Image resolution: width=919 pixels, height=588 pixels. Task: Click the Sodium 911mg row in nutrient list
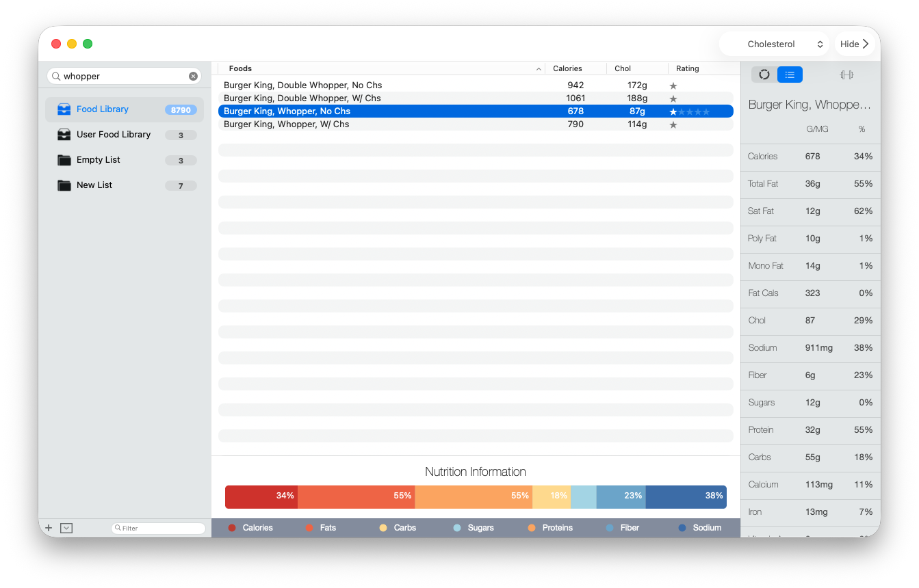(811, 348)
